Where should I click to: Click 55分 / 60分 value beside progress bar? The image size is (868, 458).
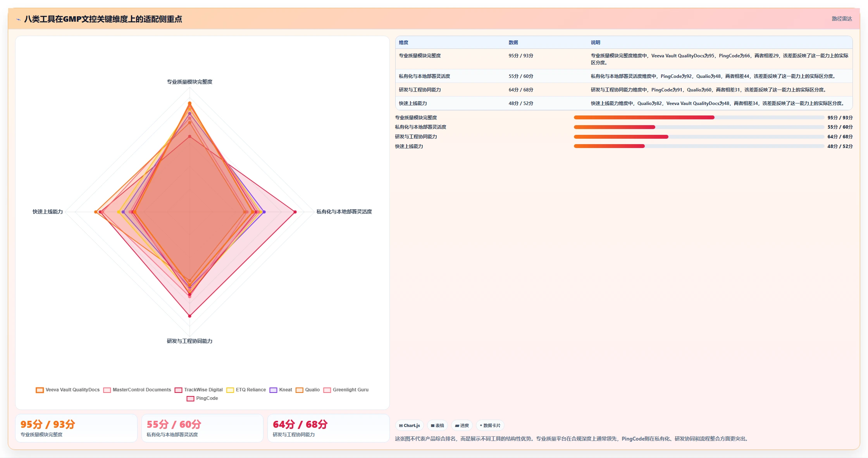[840, 127]
